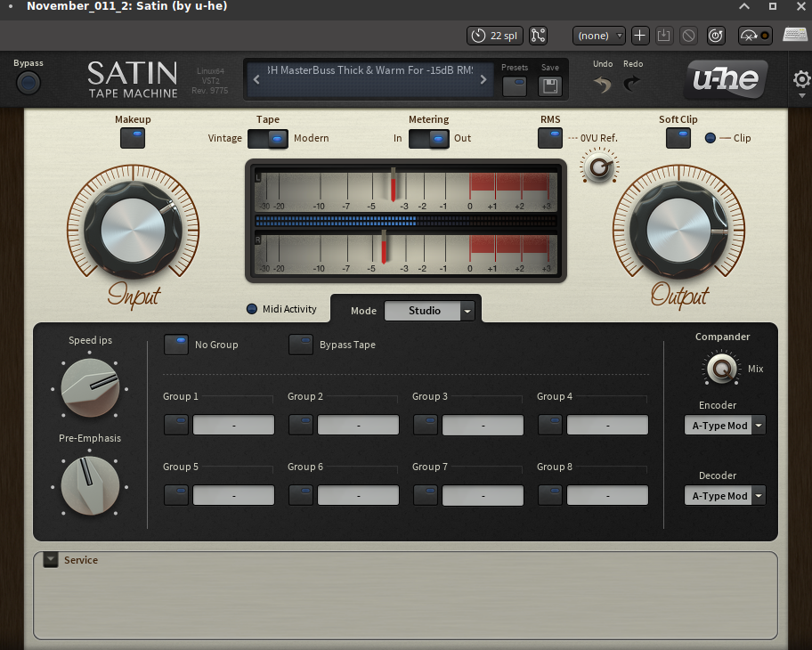This screenshot has width=812, height=650.
Task: Toggle the RMS button
Action: 550,138
